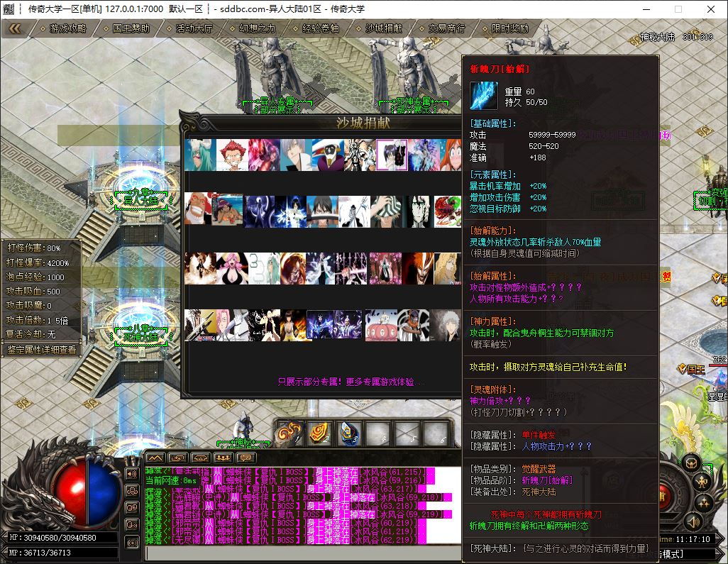Click the 攻击倍数:1.5倍 stat line

tap(37, 320)
